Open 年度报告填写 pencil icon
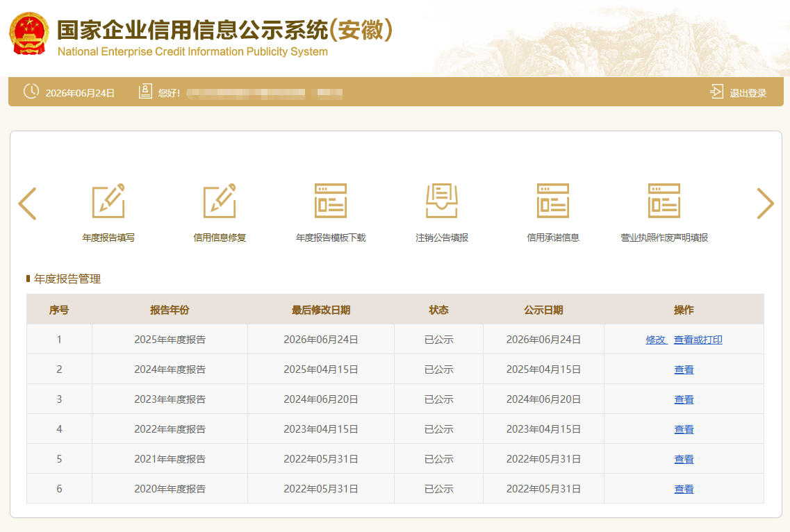Viewport: 790px width, 532px height. (x=108, y=201)
